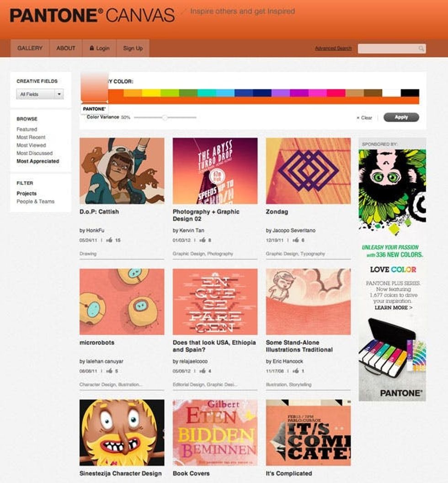The height and width of the screenshot is (483, 448).
Task: Click the magnifier icon in search box
Action: pyautogui.click(x=421, y=48)
